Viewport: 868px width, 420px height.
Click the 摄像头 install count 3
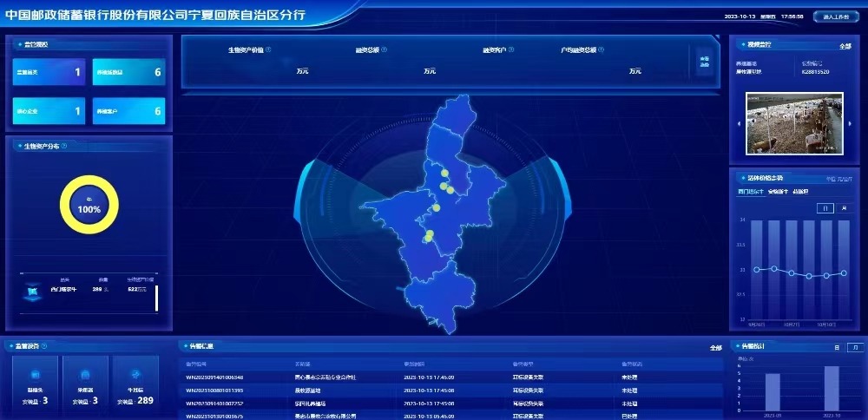point(45,400)
